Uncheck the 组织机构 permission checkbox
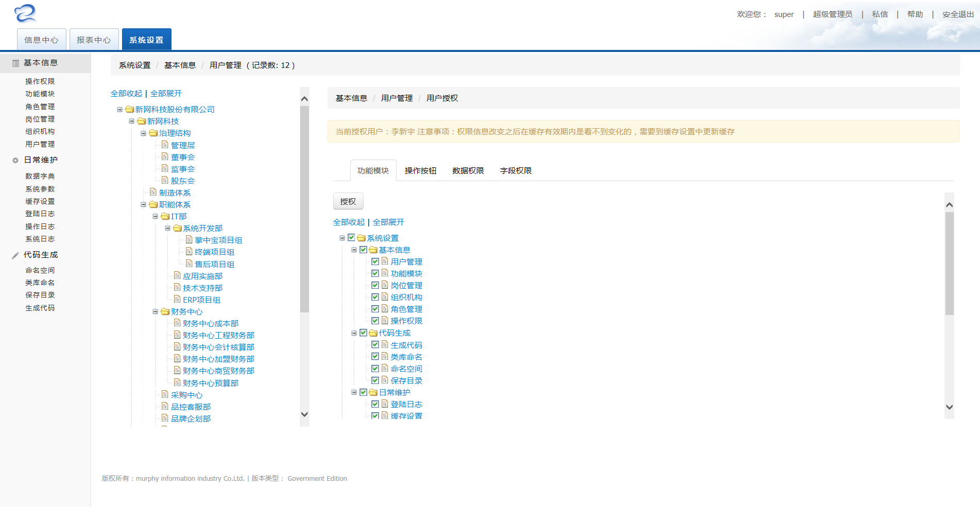This screenshot has height=507, width=980. coord(375,297)
